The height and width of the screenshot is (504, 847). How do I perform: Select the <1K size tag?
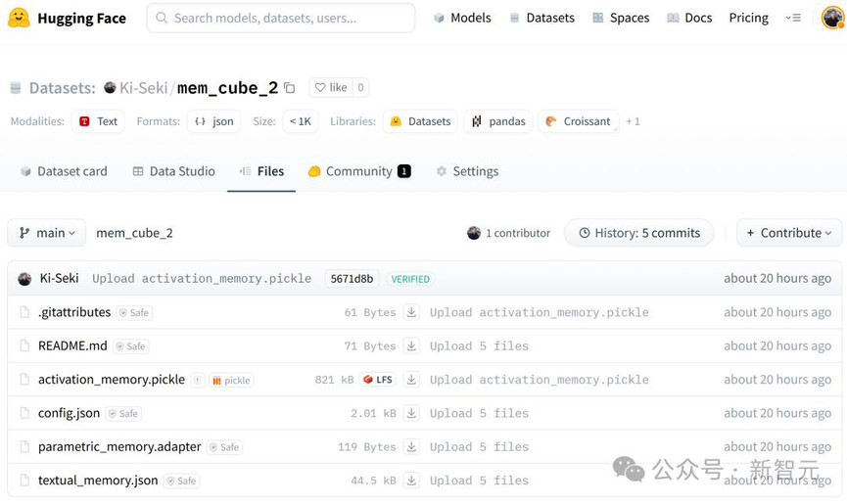(x=301, y=121)
